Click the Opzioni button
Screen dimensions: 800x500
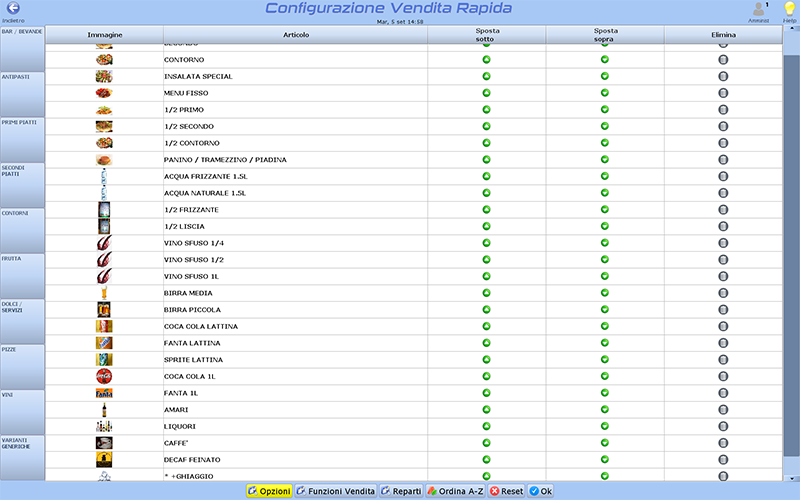pyautogui.click(x=269, y=491)
